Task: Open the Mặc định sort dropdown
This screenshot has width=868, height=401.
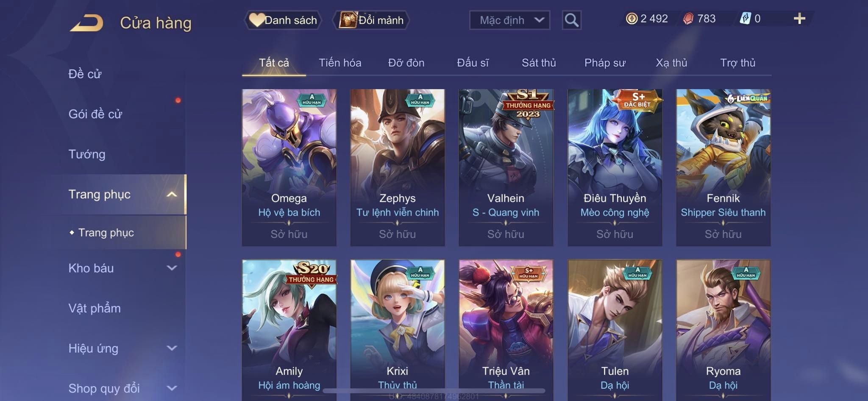Action: point(509,20)
